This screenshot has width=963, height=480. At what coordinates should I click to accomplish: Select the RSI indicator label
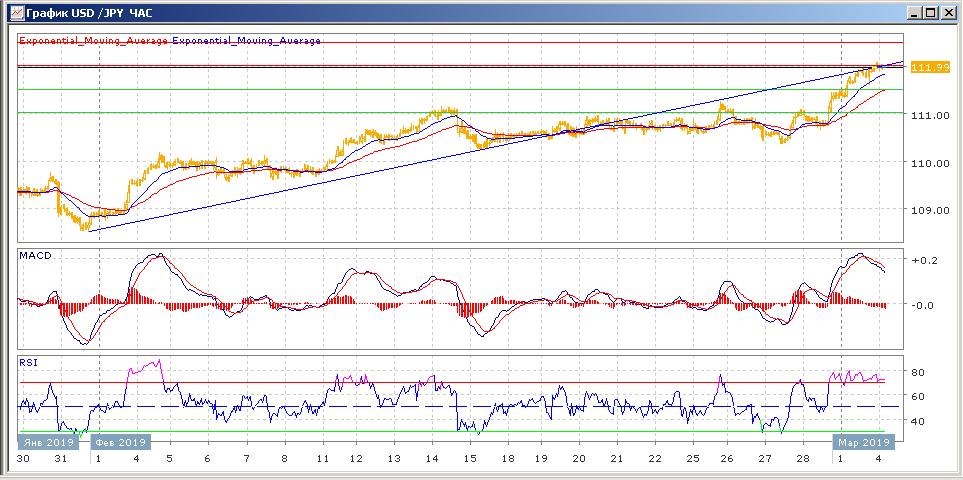(x=29, y=364)
